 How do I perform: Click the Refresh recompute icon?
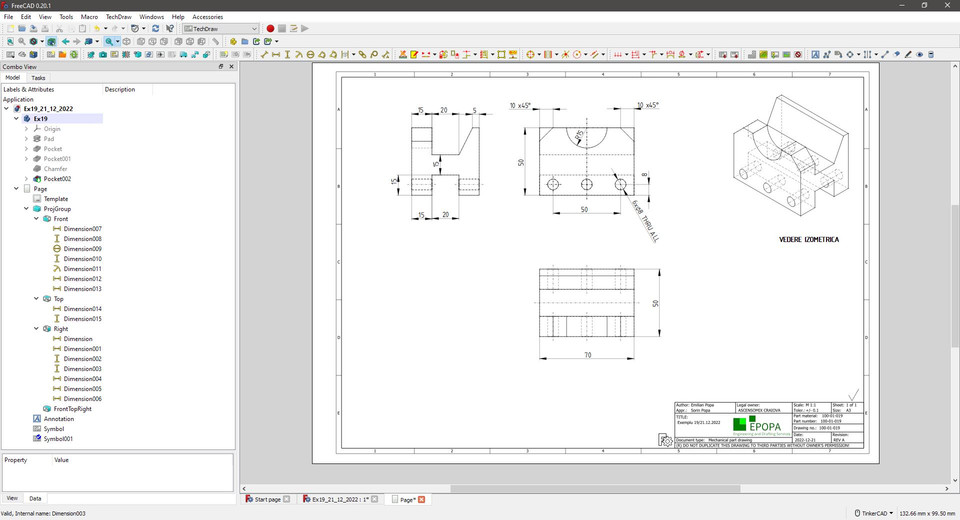[155, 29]
